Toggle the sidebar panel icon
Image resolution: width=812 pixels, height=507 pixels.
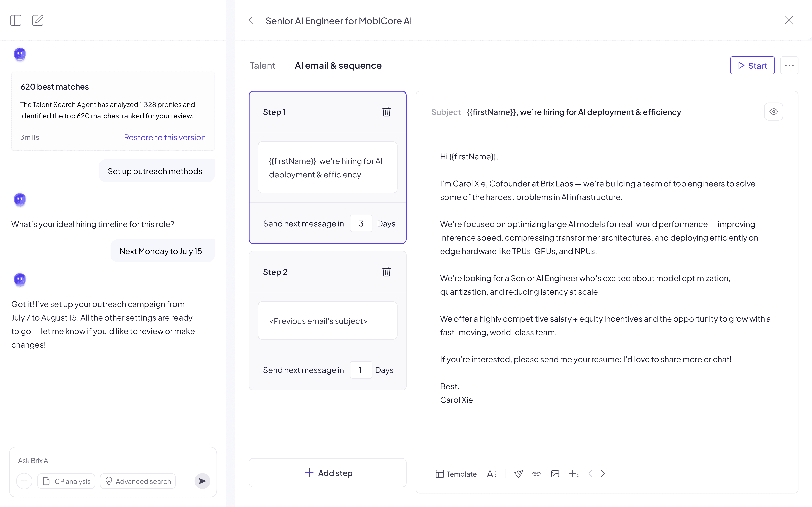(x=16, y=20)
